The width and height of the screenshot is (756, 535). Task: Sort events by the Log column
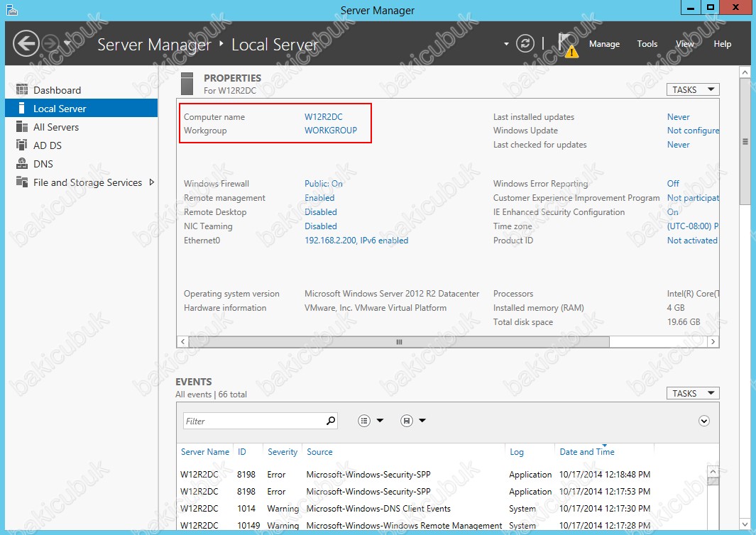coord(516,451)
